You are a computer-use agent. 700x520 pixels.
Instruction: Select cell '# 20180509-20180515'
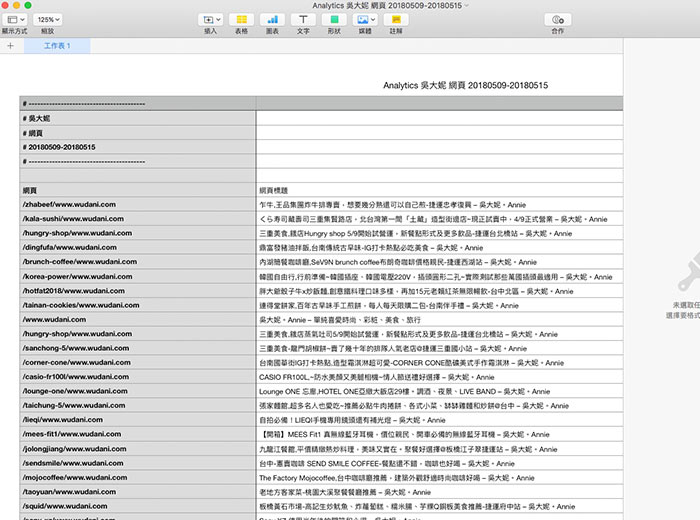[x=138, y=147]
